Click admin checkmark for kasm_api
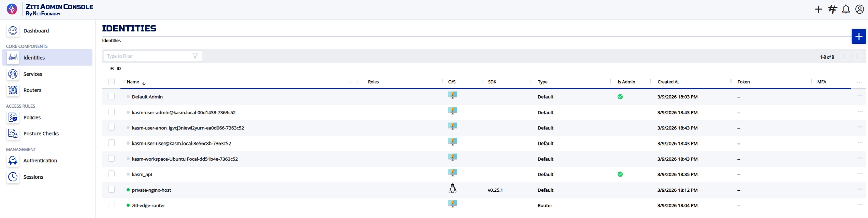 click(620, 174)
